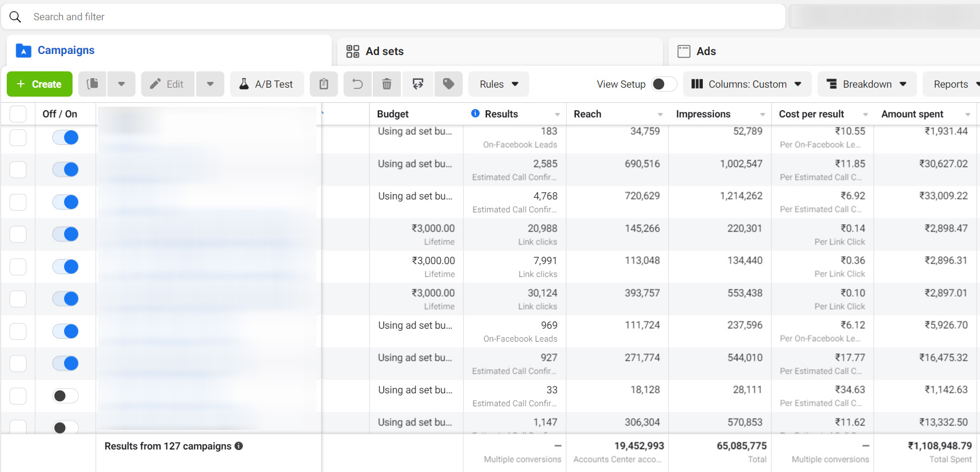
Task: Click the Ad sets grid icon
Action: (353, 51)
